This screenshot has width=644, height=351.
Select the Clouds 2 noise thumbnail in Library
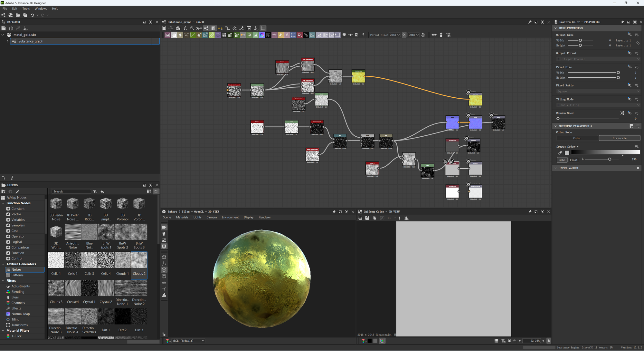139,260
